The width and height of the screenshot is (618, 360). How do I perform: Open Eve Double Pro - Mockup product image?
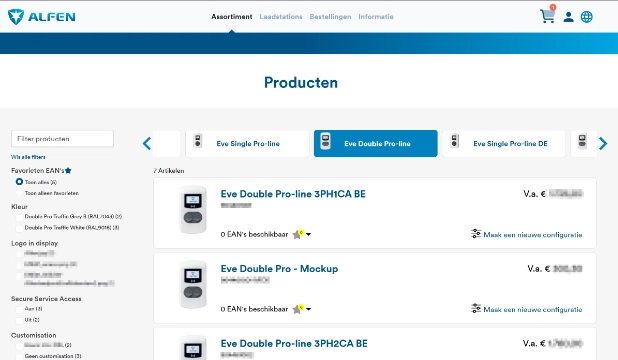click(x=193, y=285)
